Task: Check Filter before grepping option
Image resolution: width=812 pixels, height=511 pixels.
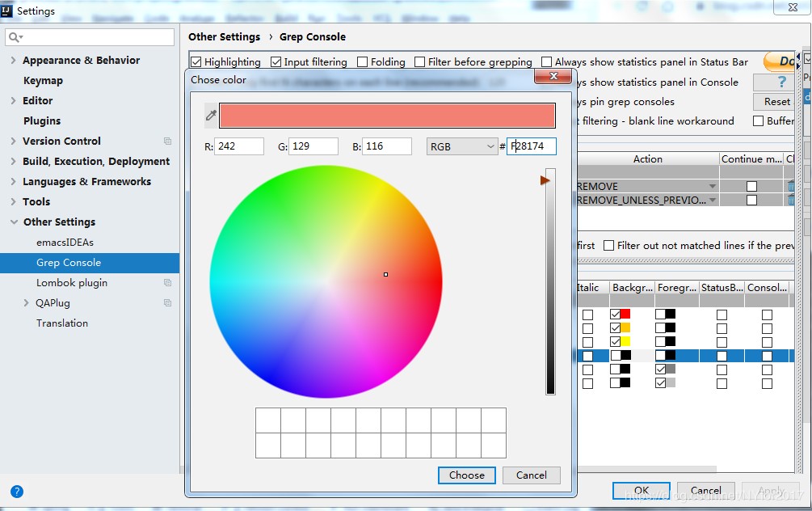Action: (420, 62)
